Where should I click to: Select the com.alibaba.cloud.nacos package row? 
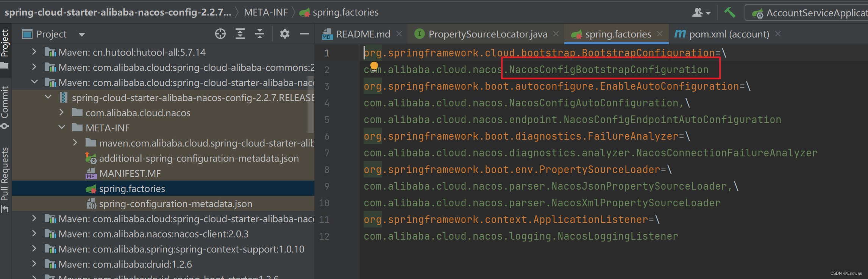[x=163, y=113]
